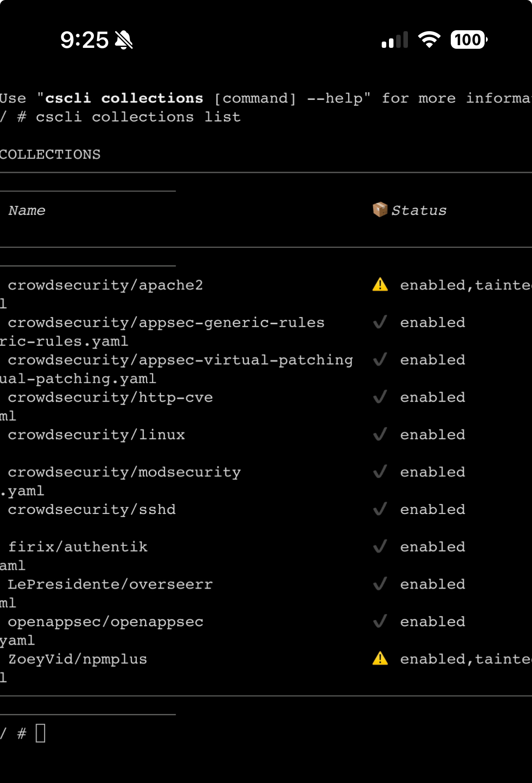Tap the Wi-Fi icon in status bar
The height and width of the screenshot is (783, 532).
pos(429,40)
